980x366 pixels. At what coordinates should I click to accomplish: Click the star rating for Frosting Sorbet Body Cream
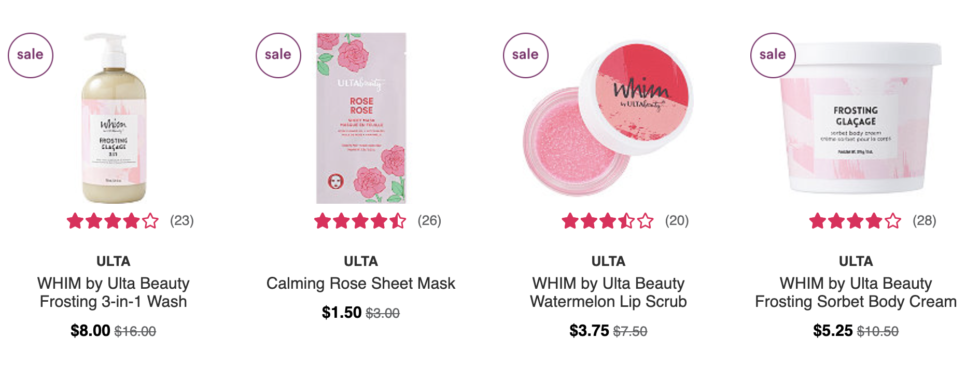pos(855,221)
